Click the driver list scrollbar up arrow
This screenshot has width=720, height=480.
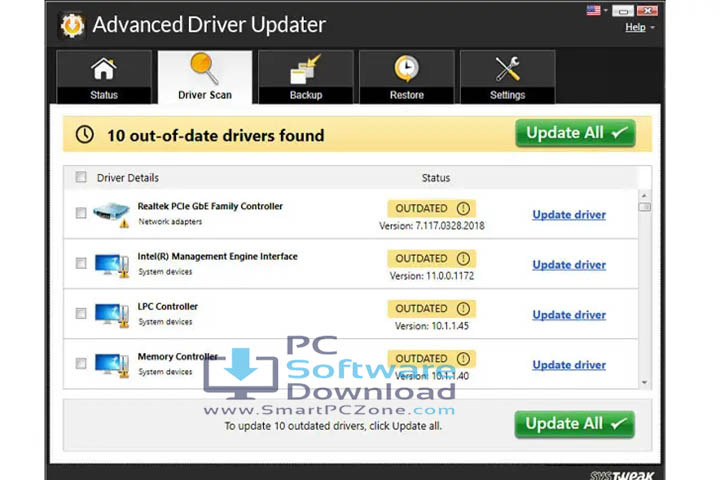(644, 195)
